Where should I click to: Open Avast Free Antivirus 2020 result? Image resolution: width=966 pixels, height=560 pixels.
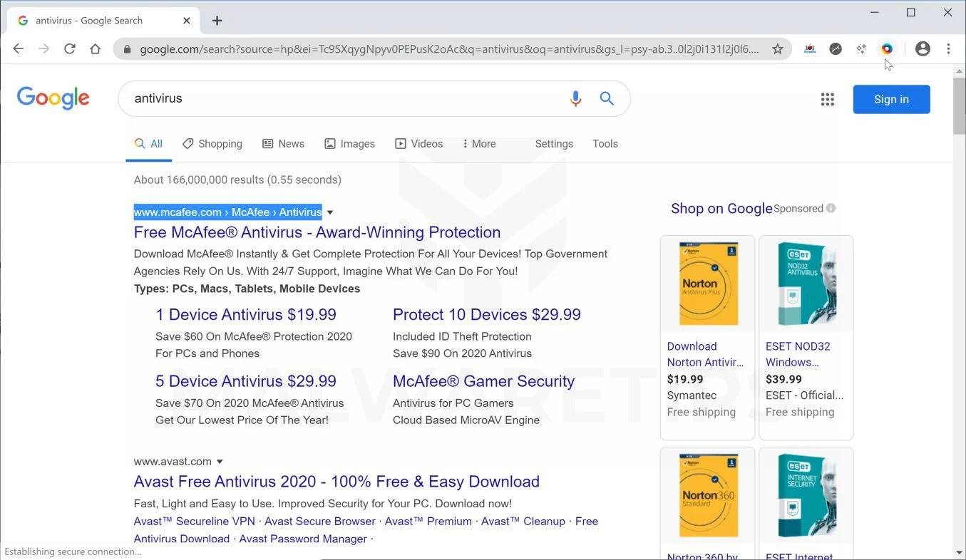click(x=336, y=482)
